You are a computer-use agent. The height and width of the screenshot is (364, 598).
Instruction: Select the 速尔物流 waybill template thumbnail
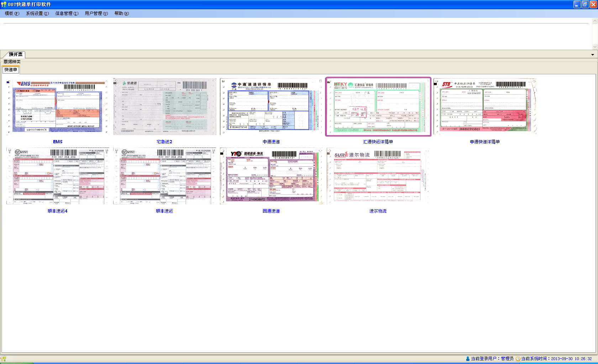tap(378, 176)
